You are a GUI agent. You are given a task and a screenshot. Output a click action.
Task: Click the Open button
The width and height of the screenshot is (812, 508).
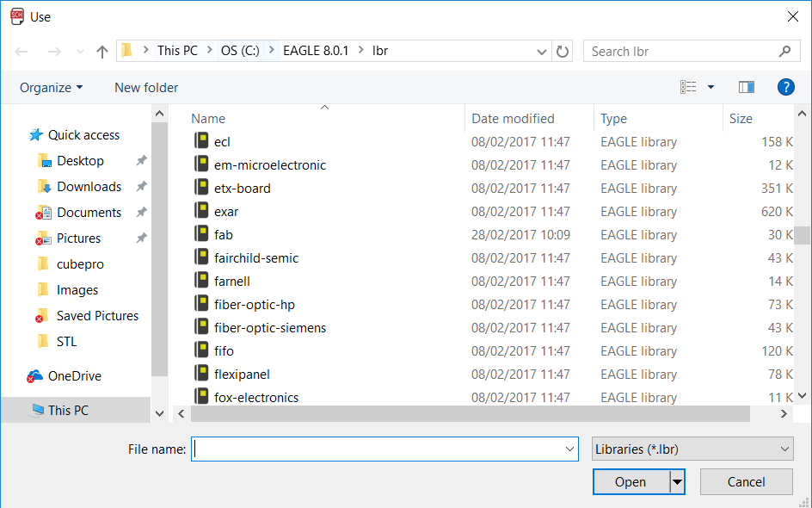coord(631,482)
